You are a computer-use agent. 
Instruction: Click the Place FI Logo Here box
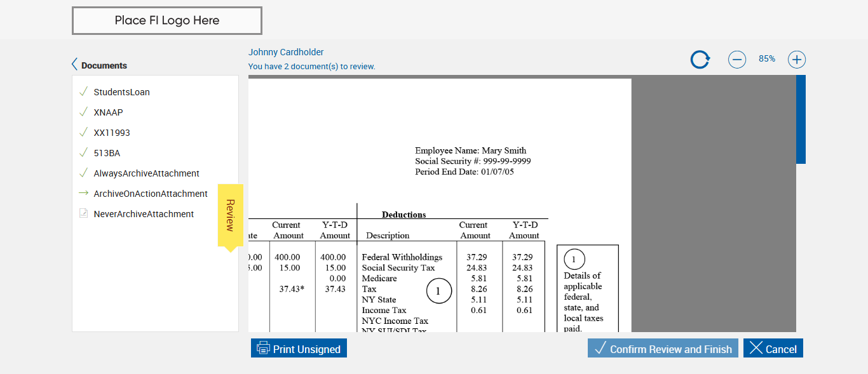click(x=167, y=20)
